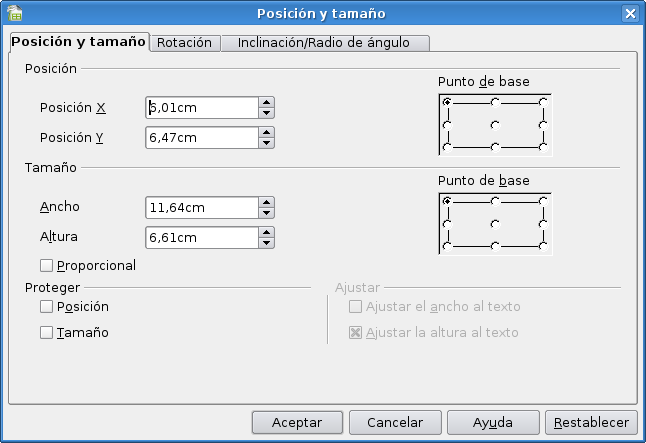
Task: Select center base point in Posición grid
Action: 494,125
